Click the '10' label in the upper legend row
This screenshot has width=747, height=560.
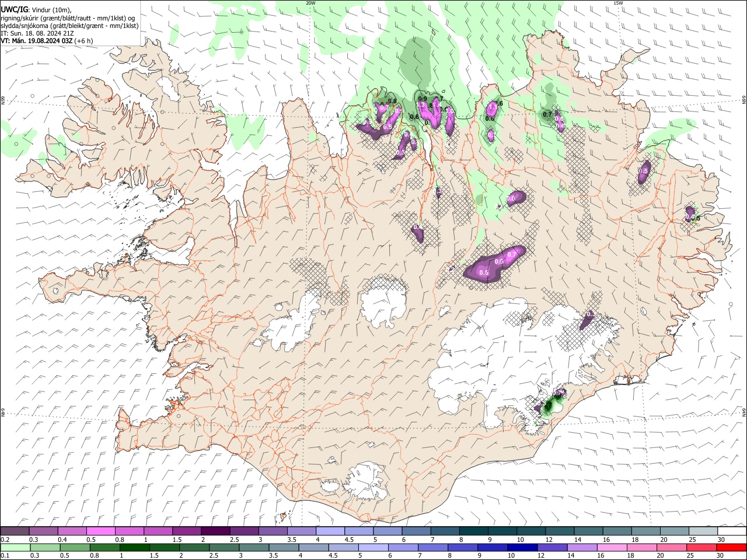tap(520, 540)
